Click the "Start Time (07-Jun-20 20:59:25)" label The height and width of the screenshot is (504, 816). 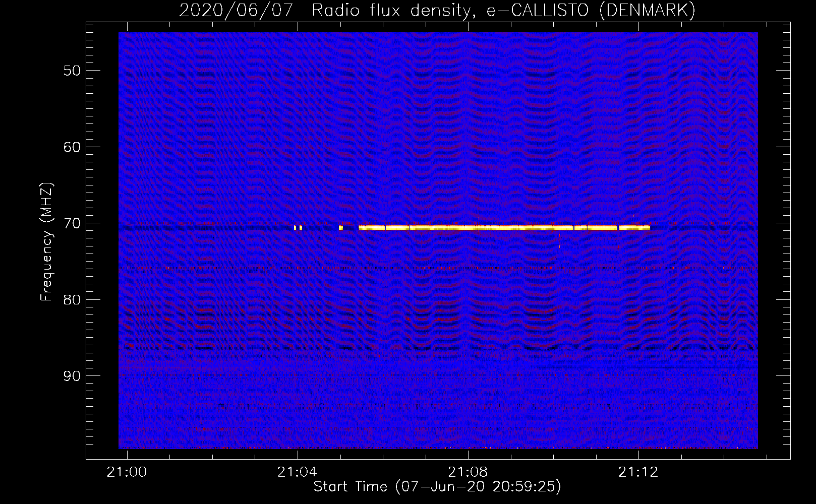[437, 487]
